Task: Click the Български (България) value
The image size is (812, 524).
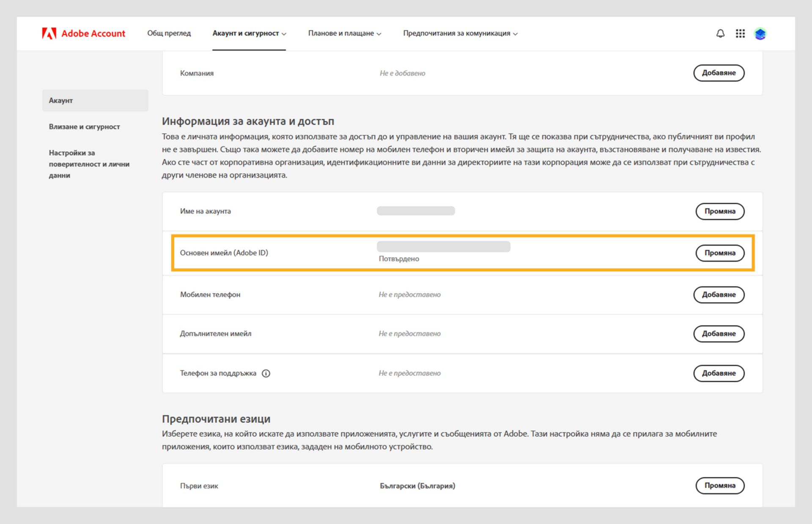Action: click(417, 486)
